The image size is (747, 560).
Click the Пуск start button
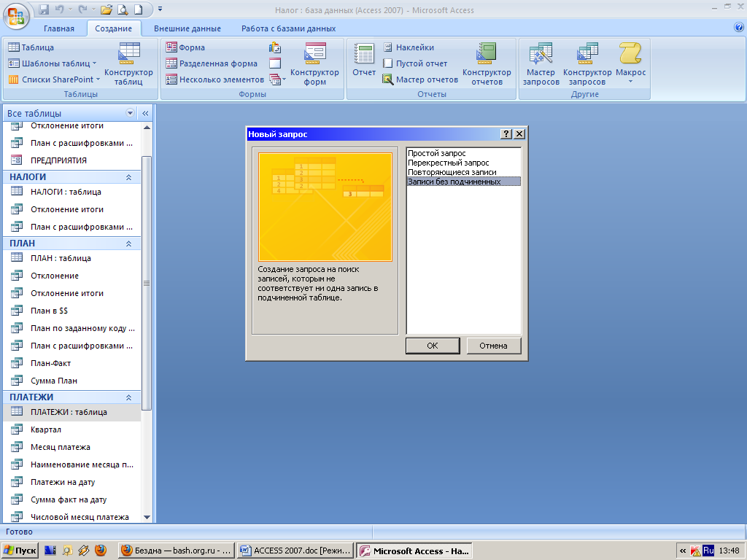20,551
